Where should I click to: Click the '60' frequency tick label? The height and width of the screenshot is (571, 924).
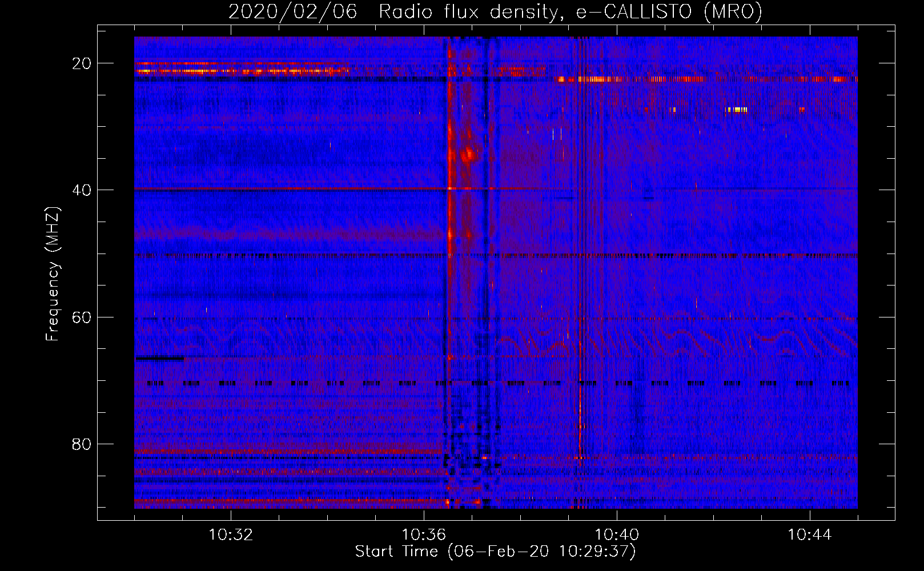[x=82, y=317]
